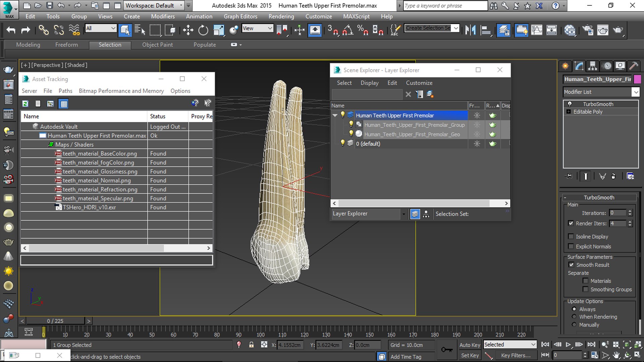Click the time slider showing 0 / 225

pos(55,321)
